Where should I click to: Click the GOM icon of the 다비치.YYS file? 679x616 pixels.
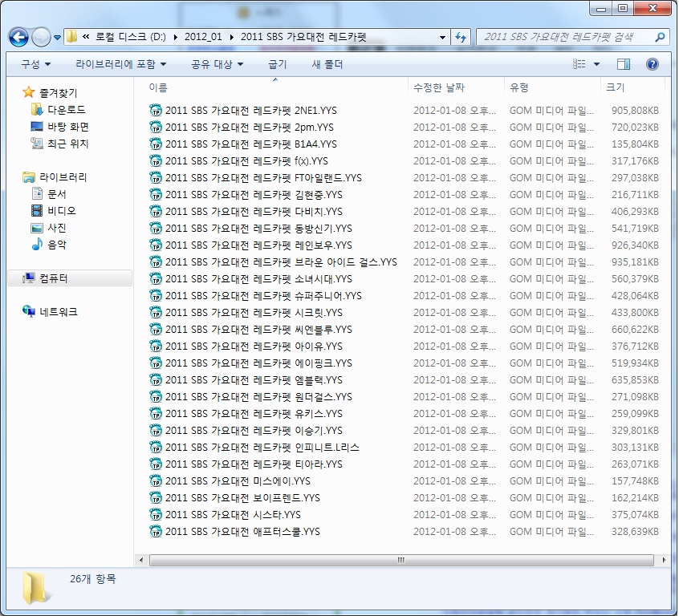(x=156, y=212)
